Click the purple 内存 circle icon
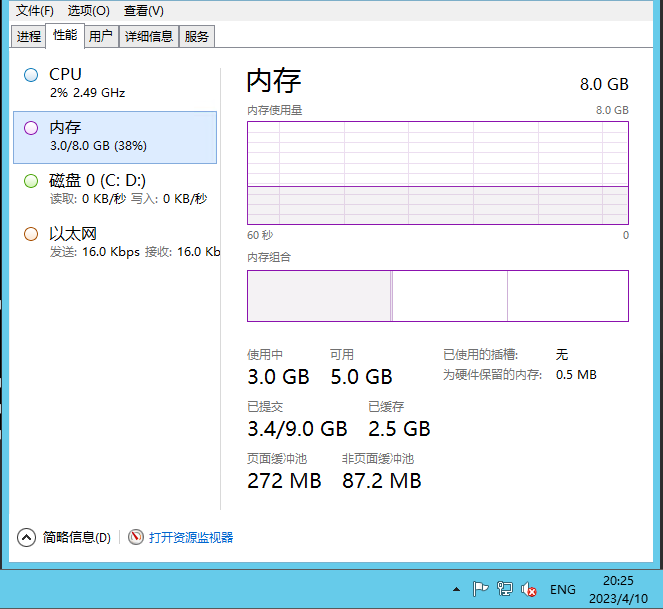663x609 pixels. [31, 128]
